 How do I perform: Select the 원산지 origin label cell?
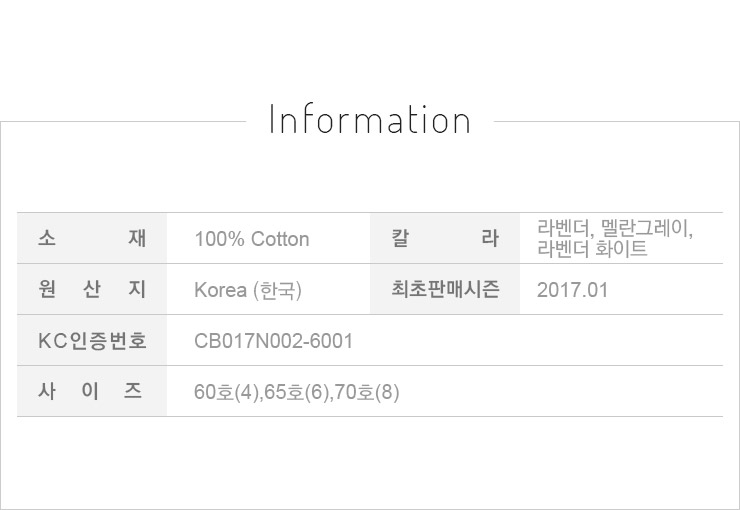(x=92, y=290)
